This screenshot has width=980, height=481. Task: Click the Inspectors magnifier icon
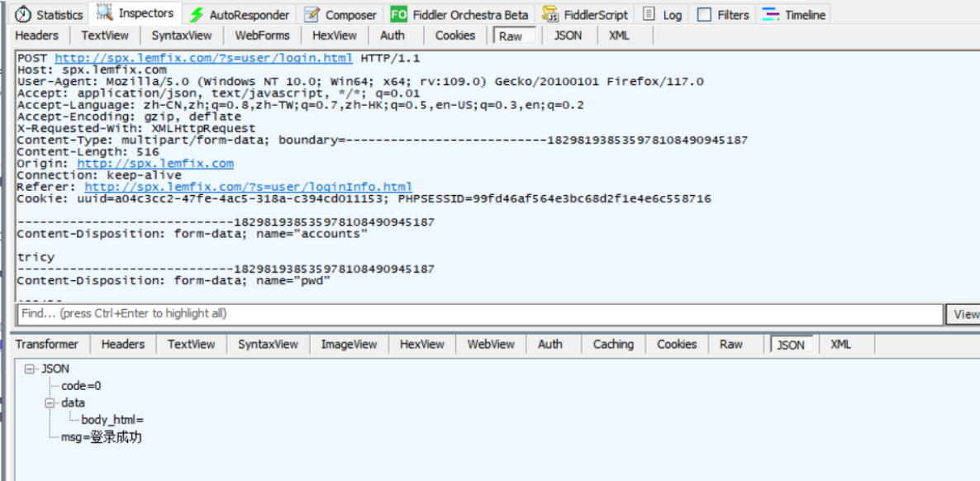tap(105, 13)
